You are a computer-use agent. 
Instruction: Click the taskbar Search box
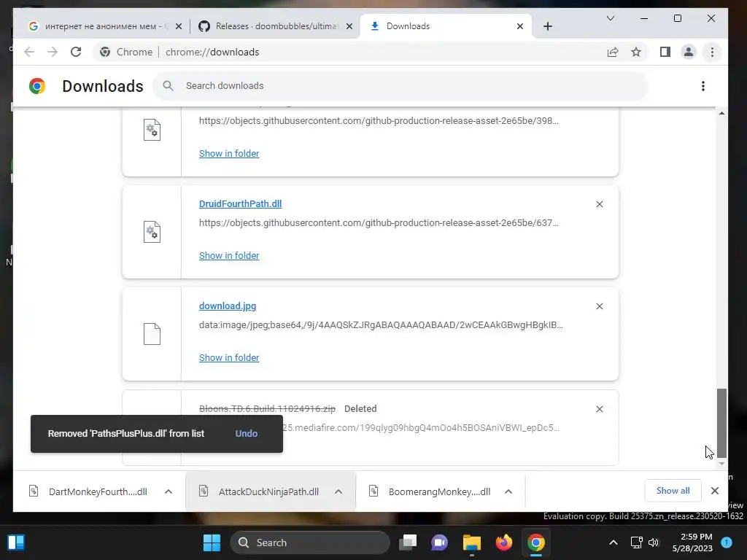[309, 542]
